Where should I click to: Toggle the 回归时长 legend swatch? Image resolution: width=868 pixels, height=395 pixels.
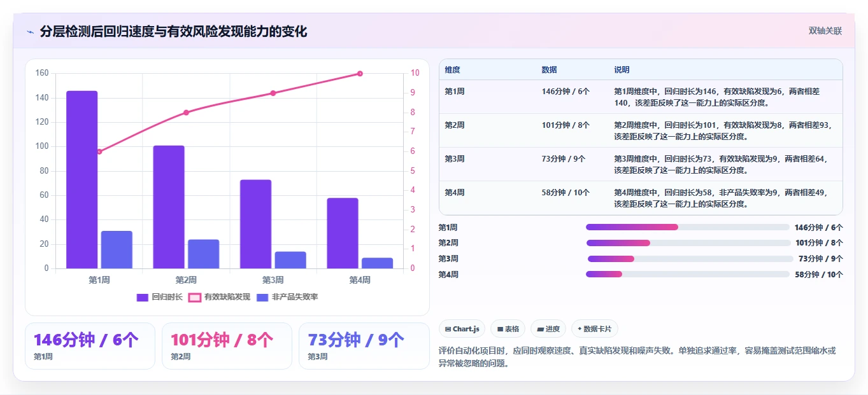coord(143,297)
